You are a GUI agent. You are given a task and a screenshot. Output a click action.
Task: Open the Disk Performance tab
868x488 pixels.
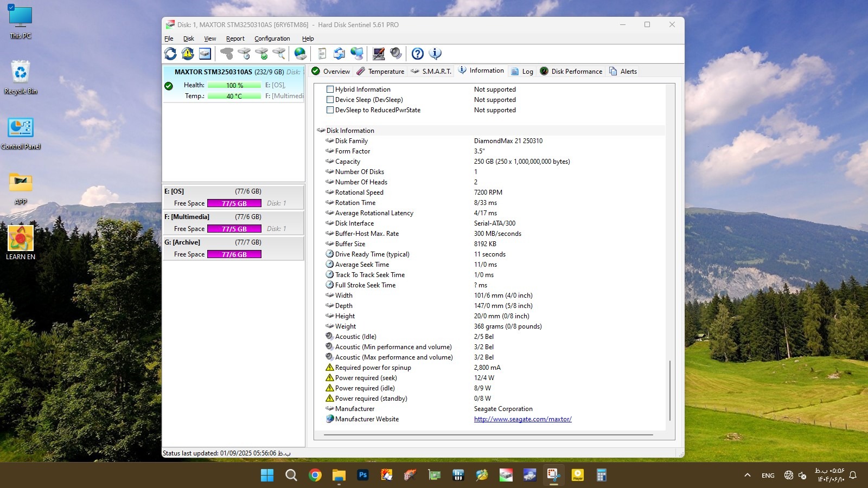click(x=571, y=71)
